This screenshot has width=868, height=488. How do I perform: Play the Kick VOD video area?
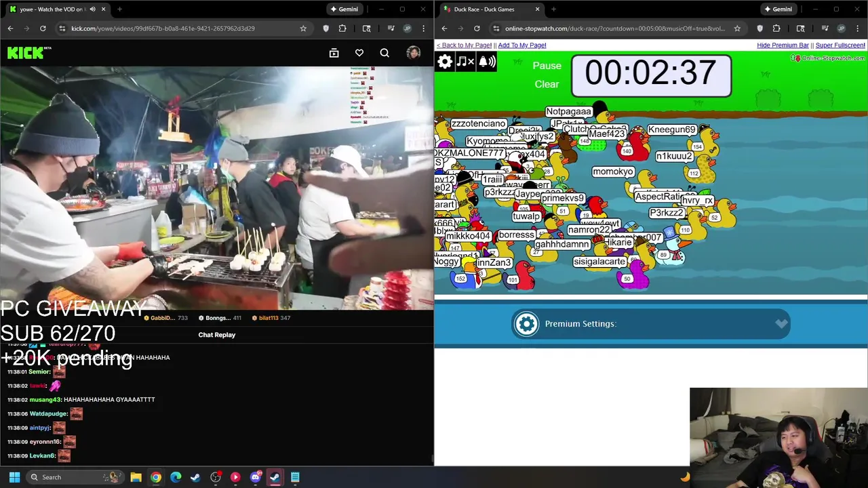pos(217,188)
